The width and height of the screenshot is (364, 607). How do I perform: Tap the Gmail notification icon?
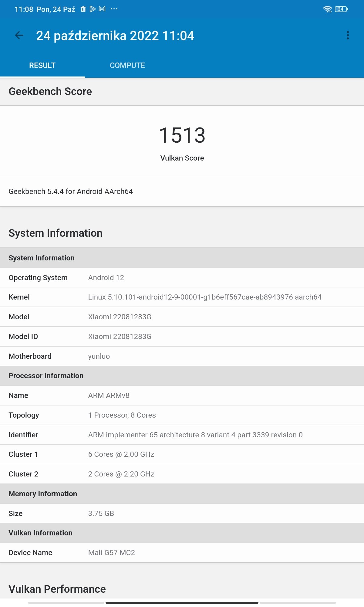pyautogui.click(x=102, y=9)
